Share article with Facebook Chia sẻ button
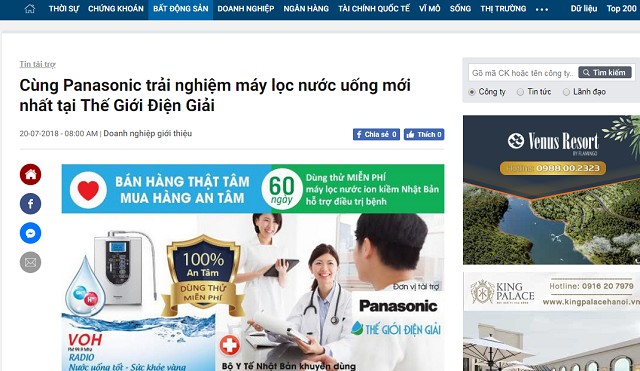This screenshot has height=371, width=640. [376, 134]
